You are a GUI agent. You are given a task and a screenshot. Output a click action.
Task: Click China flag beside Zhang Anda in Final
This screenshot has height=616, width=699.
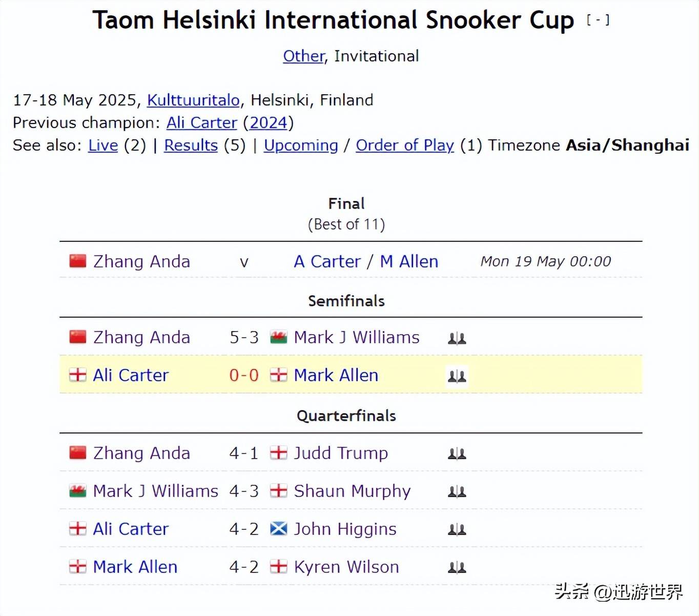click(x=78, y=261)
